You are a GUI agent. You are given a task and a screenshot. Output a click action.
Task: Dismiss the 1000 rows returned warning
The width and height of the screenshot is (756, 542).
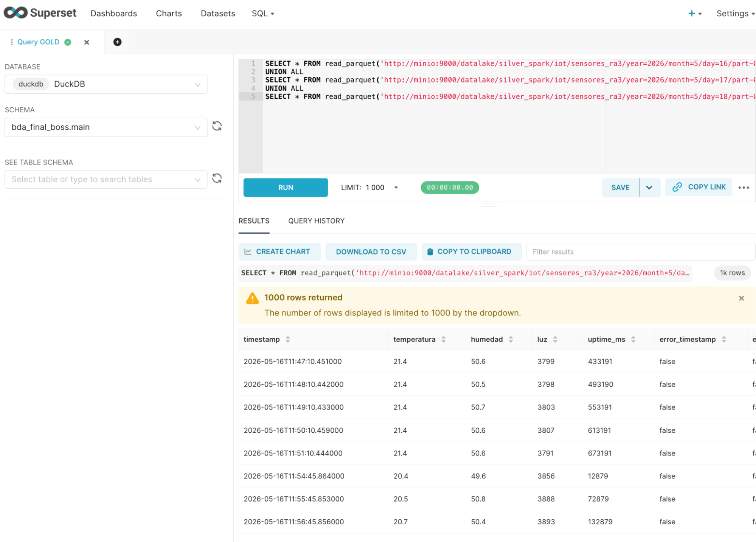[x=741, y=298]
